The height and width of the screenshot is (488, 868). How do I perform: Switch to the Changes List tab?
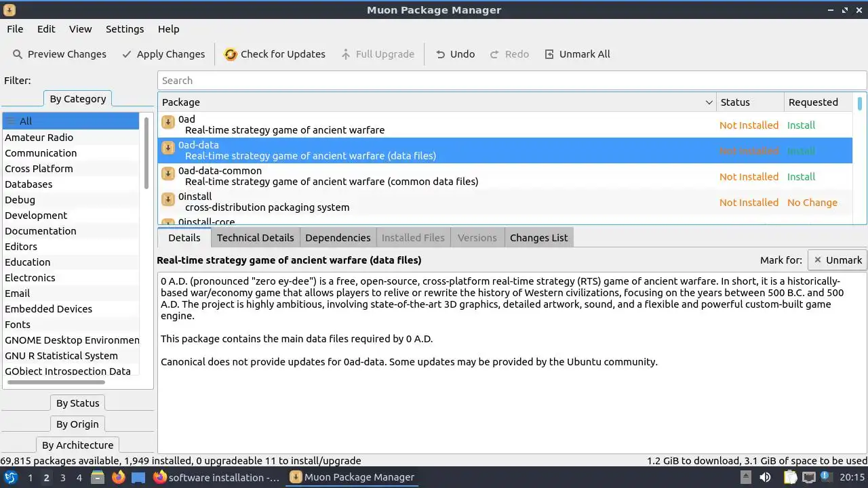539,238
